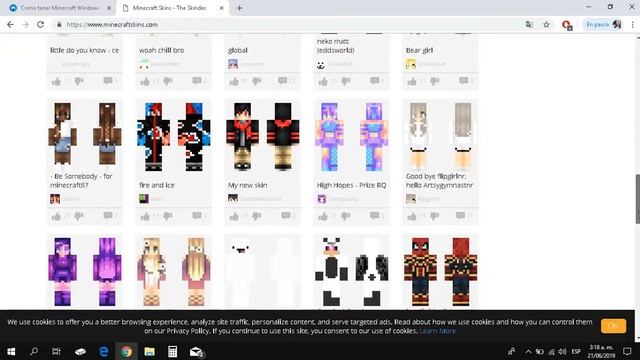Reload the Minecraft Skins page
The image size is (640, 360).
40,24
